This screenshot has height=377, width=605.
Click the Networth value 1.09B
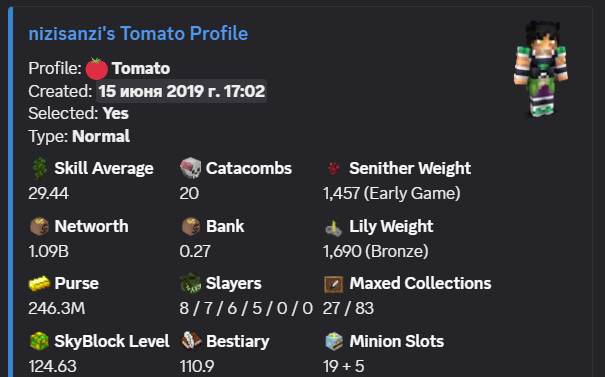[49, 252]
